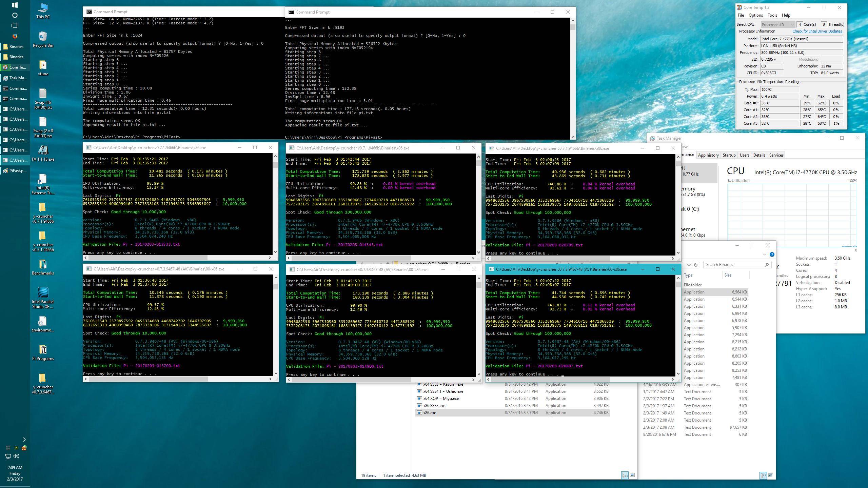Select Memory in Task Manager sidebar
The image size is (868, 488).
click(x=698, y=191)
